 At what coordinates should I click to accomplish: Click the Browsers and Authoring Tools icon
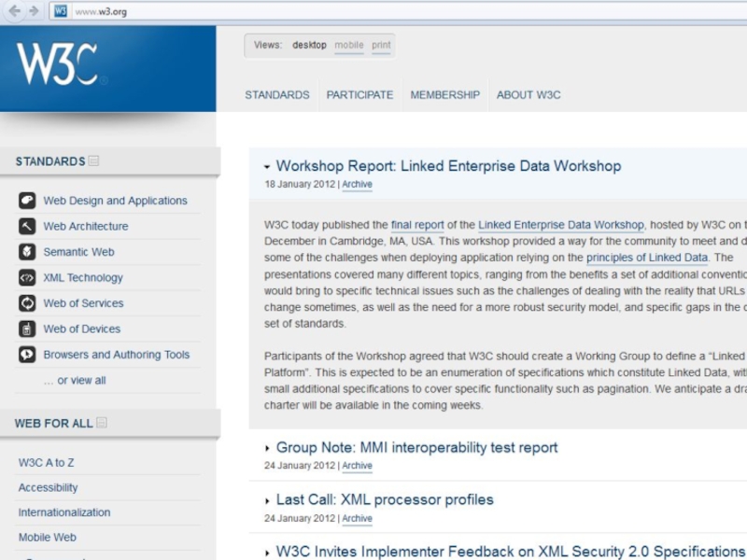(27, 355)
